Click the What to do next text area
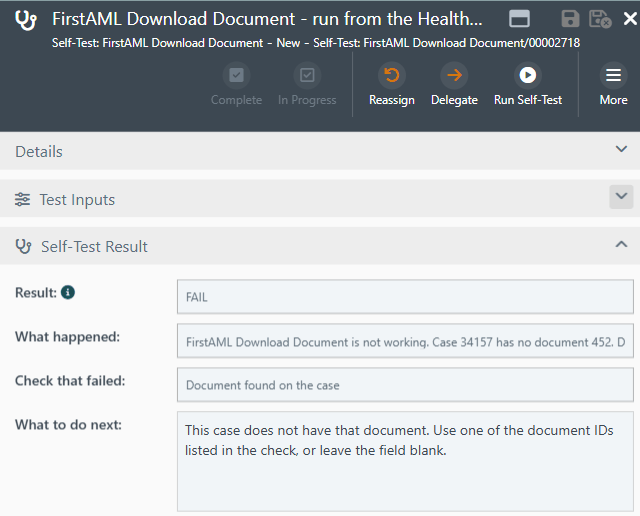Screen dimensions: 640x516 click(x=405, y=461)
